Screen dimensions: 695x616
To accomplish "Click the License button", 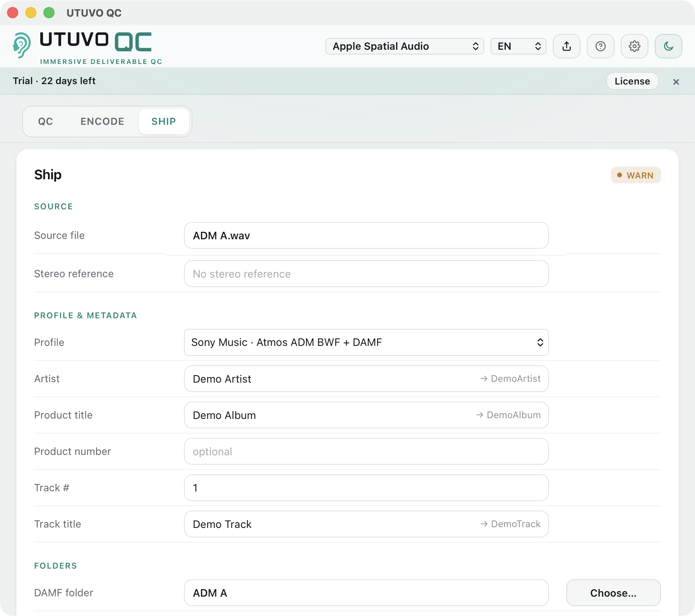I will (x=632, y=81).
